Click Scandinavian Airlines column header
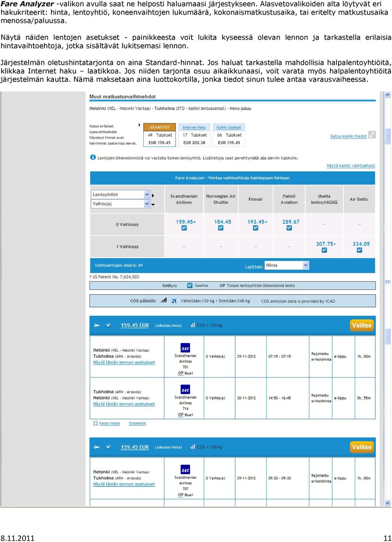Screen dimensions: 392x542 point(184,199)
